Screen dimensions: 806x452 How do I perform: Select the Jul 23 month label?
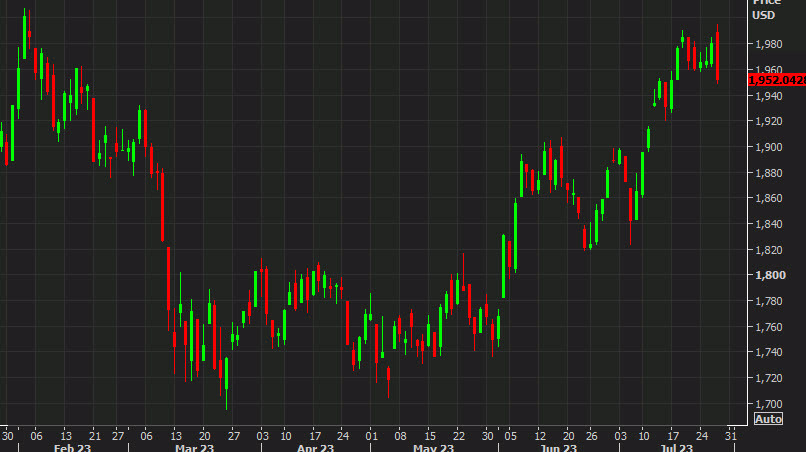pyautogui.click(x=676, y=448)
